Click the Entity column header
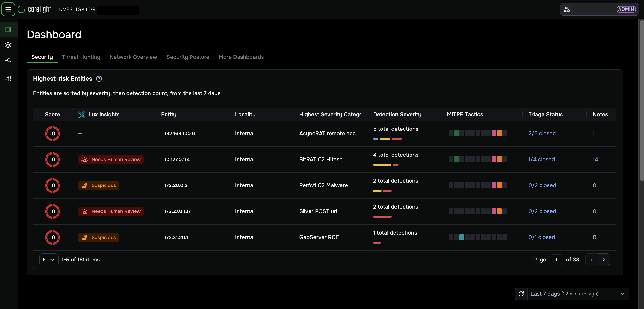Viewport: 644px width, 309px height. click(169, 114)
